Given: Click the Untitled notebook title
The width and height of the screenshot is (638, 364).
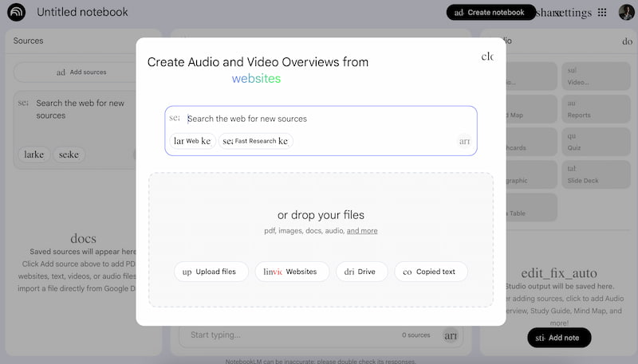Looking at the screenshot, I should click(x=82, y=13).
